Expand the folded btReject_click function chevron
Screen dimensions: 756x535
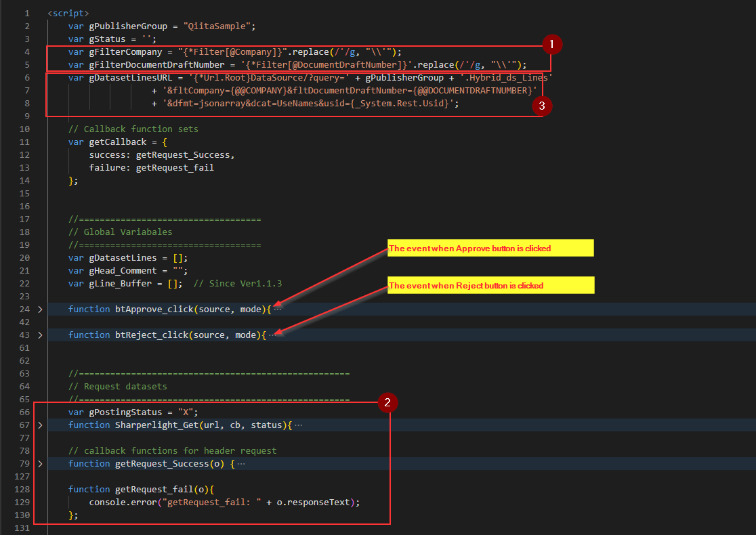[x=40, y=335]
